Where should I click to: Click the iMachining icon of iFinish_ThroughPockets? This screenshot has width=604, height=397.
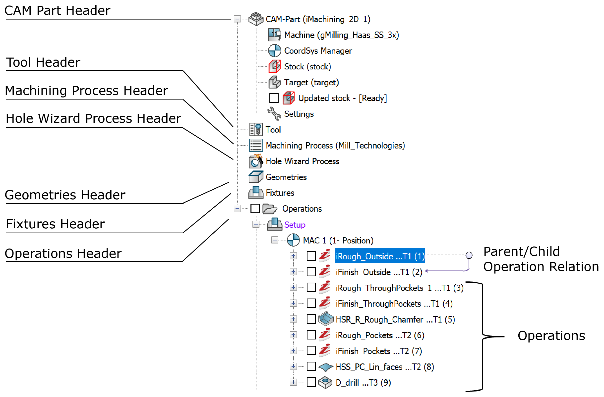pyautogui.click(x=325, y=303)
